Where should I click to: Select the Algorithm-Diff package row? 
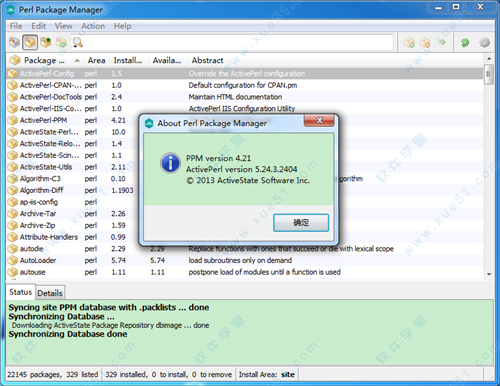pos(72,190)
